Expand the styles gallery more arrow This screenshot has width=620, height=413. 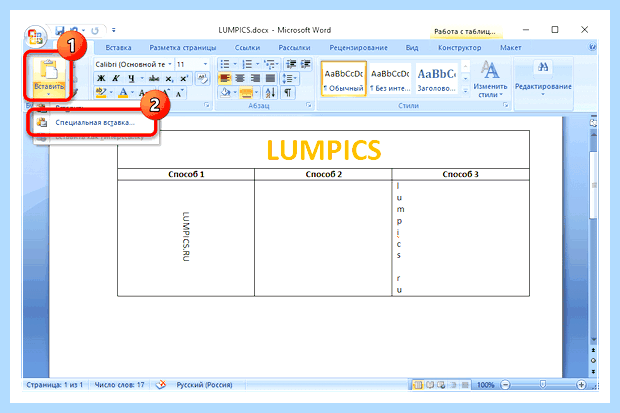pos(465,91)
